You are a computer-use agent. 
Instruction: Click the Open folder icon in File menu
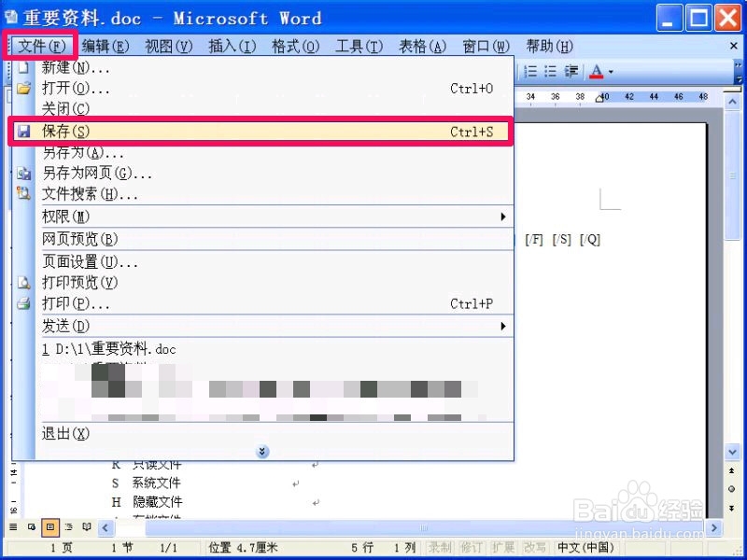[23, 88]
